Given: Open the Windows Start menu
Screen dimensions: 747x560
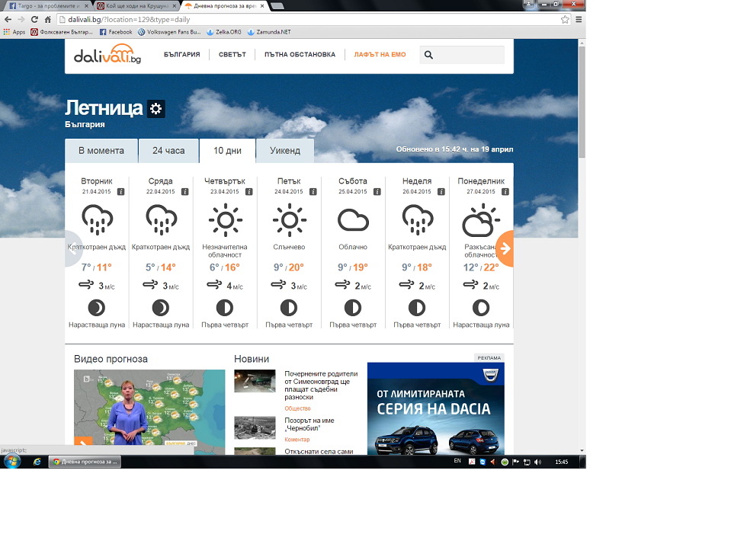Looking at the screenshot, I should click(12, 462).
